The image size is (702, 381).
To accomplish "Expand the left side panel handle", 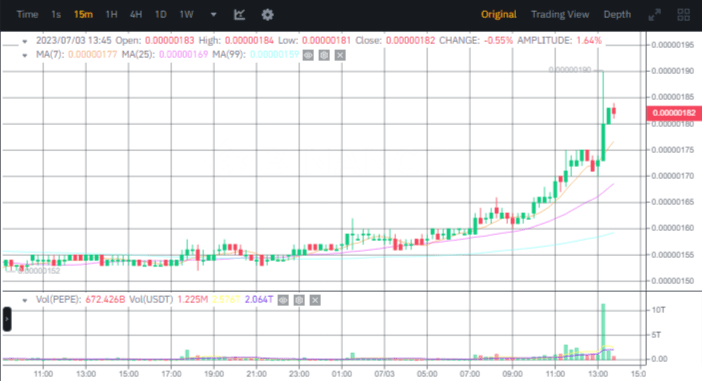I will pyautogui.click(x=7, y=319).
